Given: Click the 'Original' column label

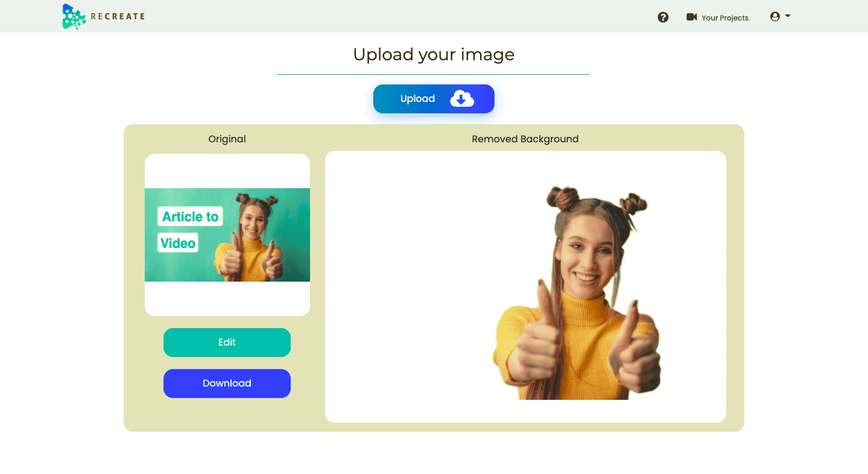Looking at the screenshot, I should [x=227, y=139].
